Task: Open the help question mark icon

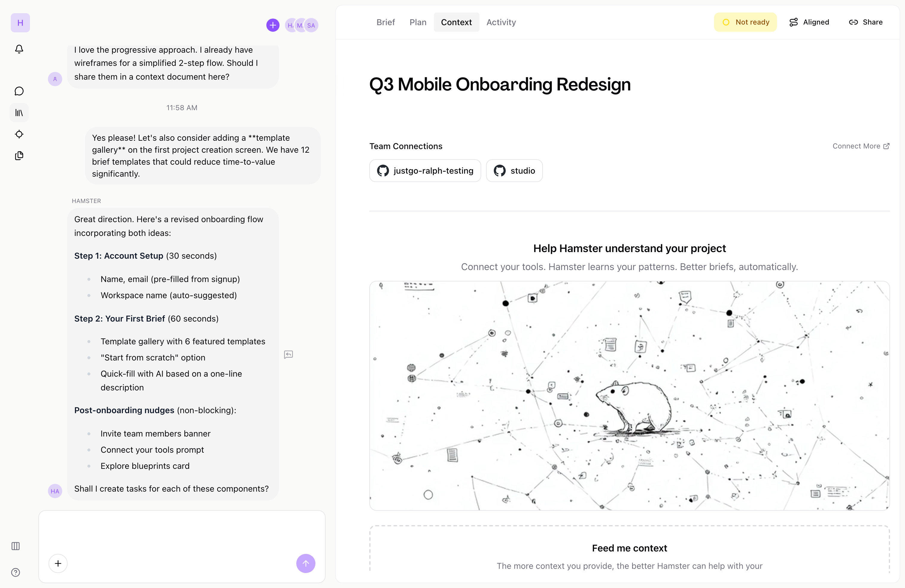Action: [16, 572]
